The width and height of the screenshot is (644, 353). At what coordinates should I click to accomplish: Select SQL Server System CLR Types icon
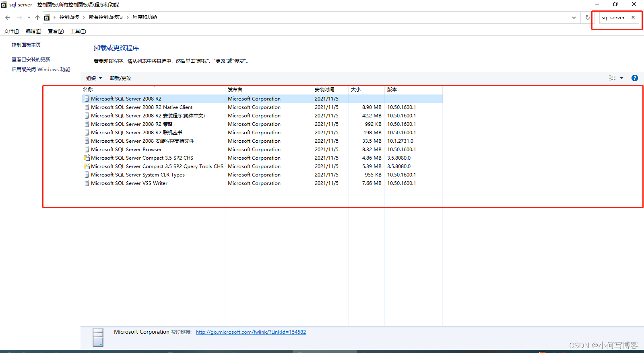click(87, 174)
